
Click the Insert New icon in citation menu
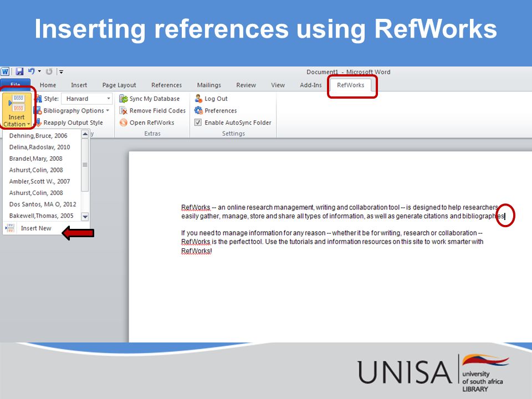click(10, 228)
